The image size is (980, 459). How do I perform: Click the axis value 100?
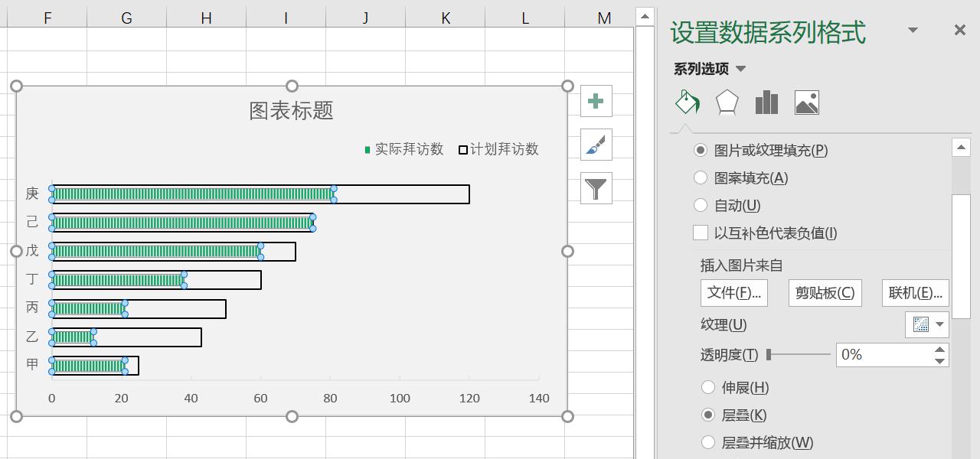400,398
